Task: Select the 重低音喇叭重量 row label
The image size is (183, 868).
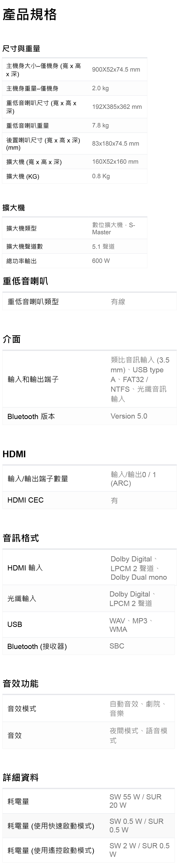Action: pos(28,126)
